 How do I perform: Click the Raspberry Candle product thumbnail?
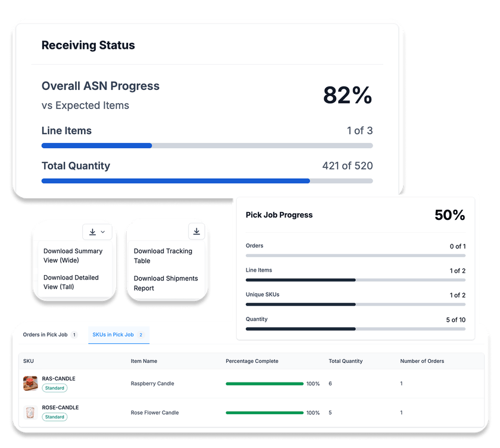click(30, 383)
